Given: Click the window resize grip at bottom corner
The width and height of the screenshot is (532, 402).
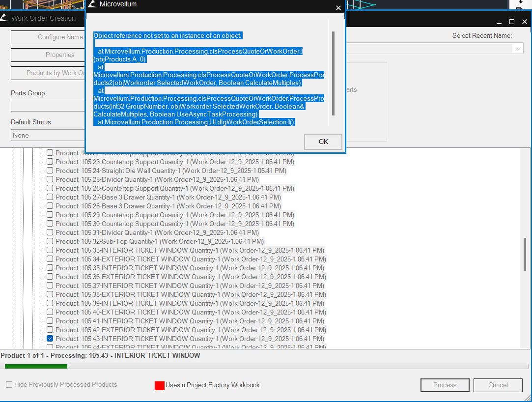Looking at the screenshot, I should point(528,398).
